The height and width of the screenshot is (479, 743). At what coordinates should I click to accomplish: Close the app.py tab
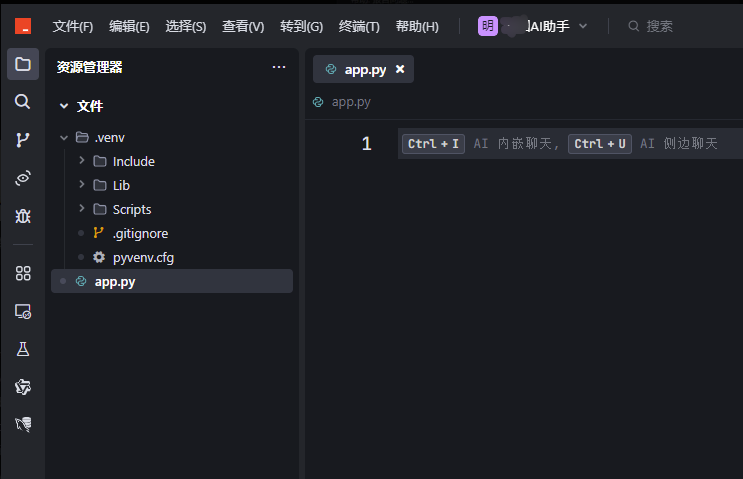coord(400,69)
